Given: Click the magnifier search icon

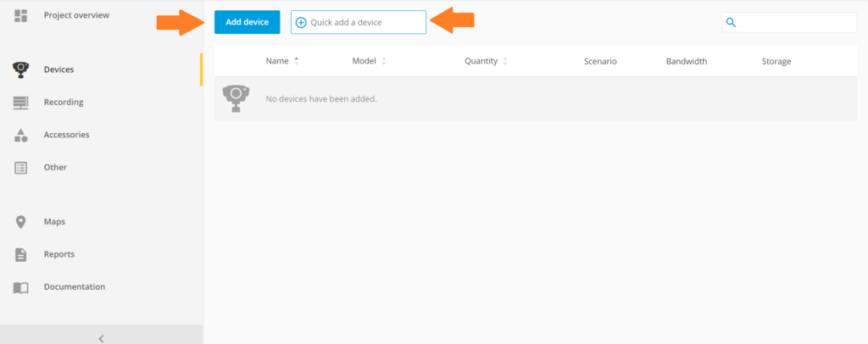Looking at the screenshot, I should pos(731,22).
